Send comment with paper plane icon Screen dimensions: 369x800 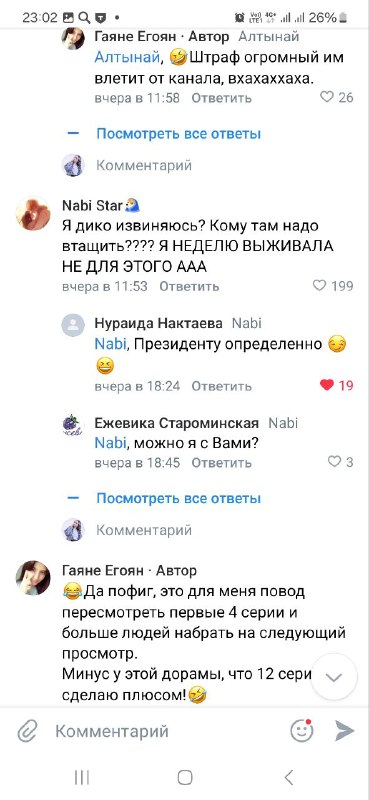(x=345, y=731)
